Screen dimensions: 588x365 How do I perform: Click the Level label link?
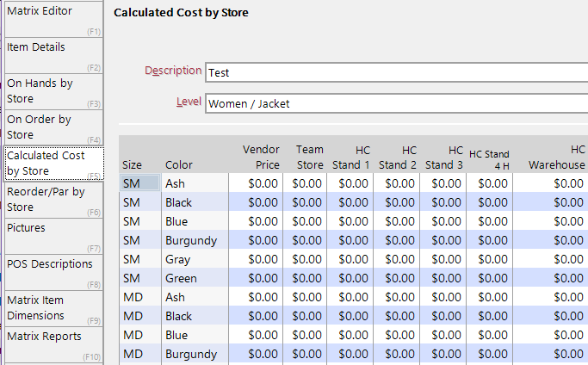[189, 102]
